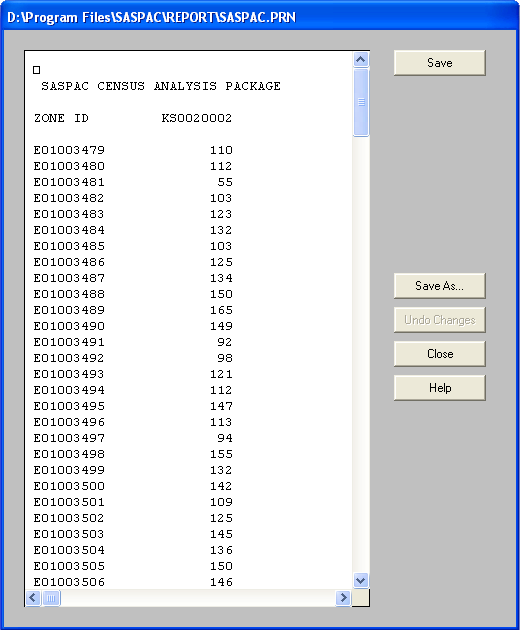The image size is (520, 630).
Task: Click zone E01003484 entry
Action: (69, 230)
